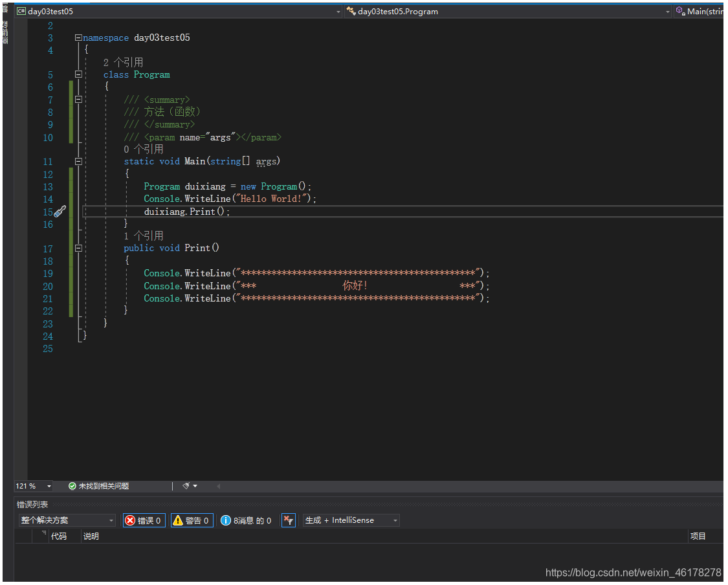The height and width of the screenshot is (585, 728).
Task: Click the "Hello World!" string on line 14
Action: click(x=273, y=199)
